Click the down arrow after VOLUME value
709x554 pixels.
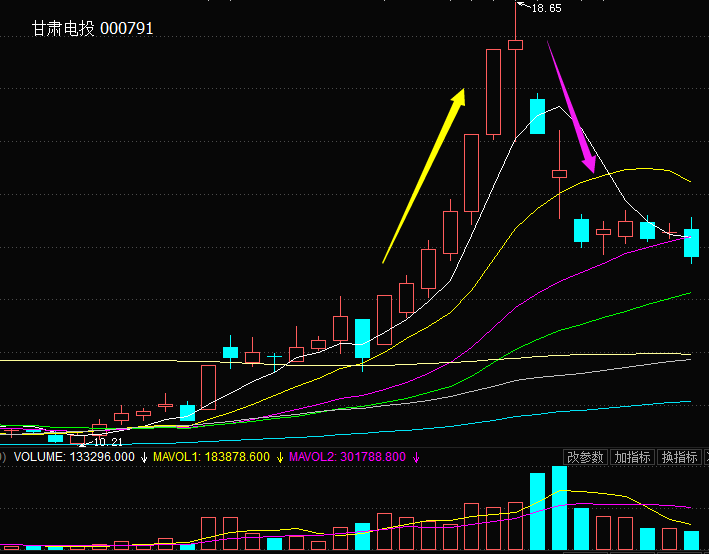point(143,457)
